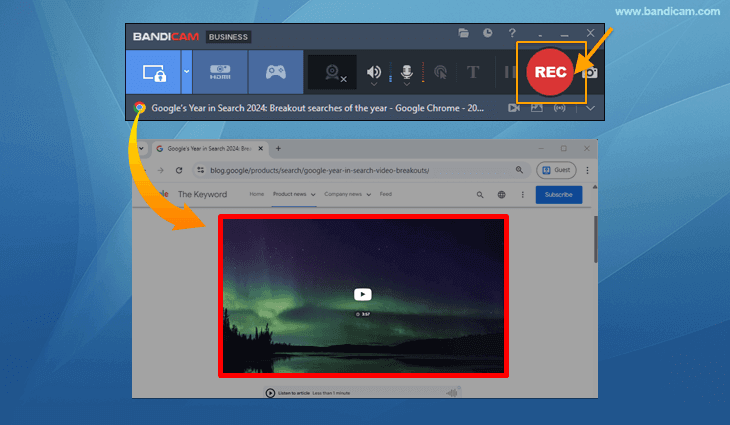Click the Chrome page vertical scrollbar
730x425 pixels.
tap(595, 239)
